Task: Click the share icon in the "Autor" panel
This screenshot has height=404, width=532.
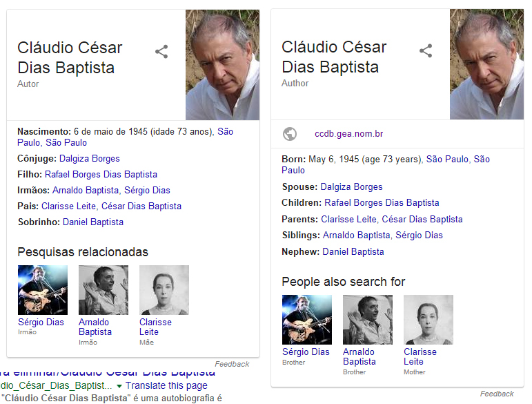Action: click(x=161, y=52)
